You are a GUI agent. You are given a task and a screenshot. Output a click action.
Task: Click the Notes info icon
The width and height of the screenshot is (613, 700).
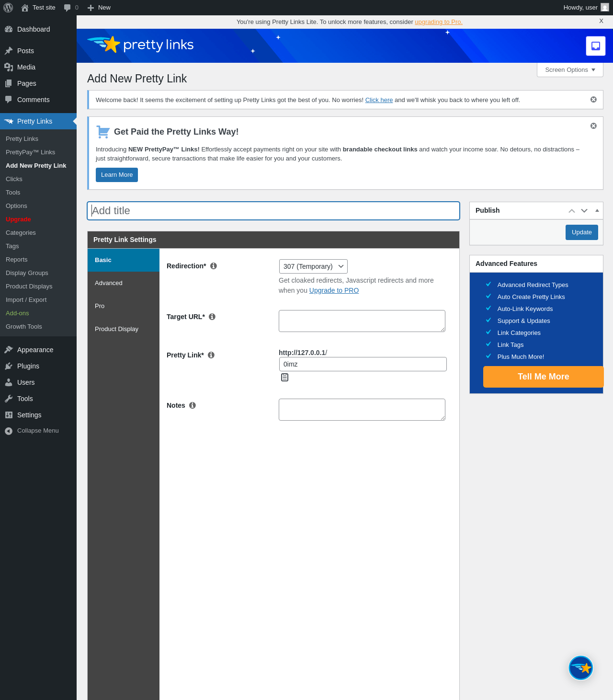click(x=193, y=405)
